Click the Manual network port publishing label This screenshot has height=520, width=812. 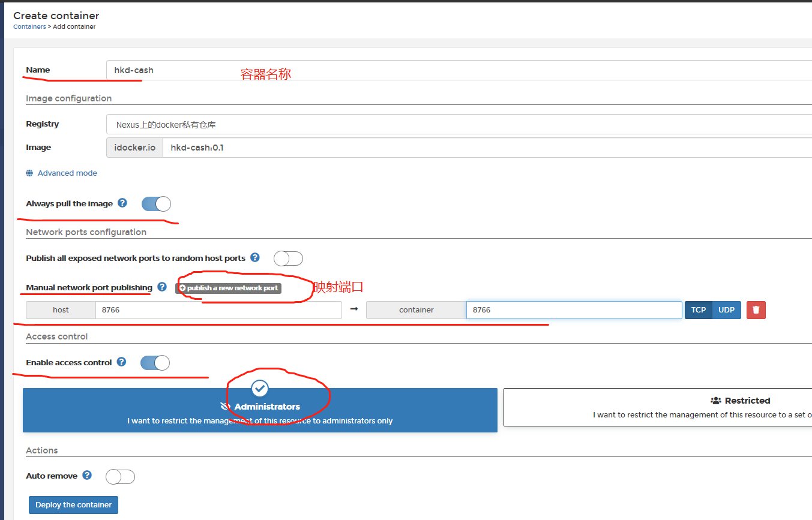coord(89,287)
